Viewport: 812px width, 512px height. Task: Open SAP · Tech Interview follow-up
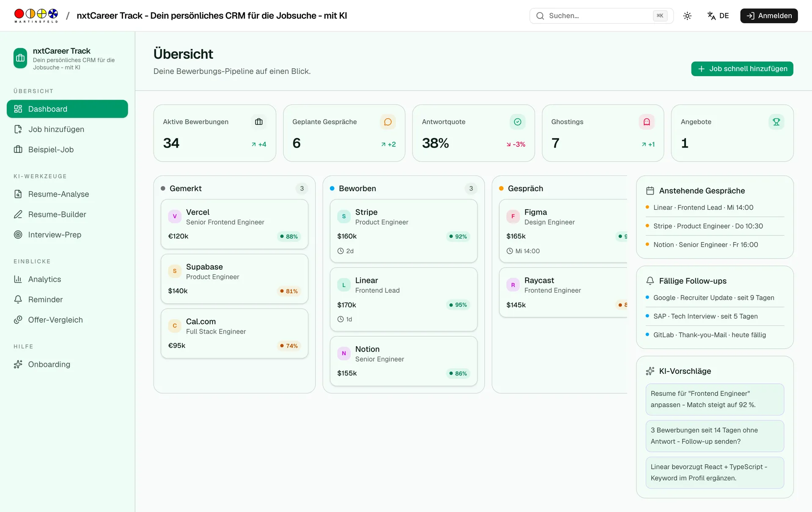(715, 316)
